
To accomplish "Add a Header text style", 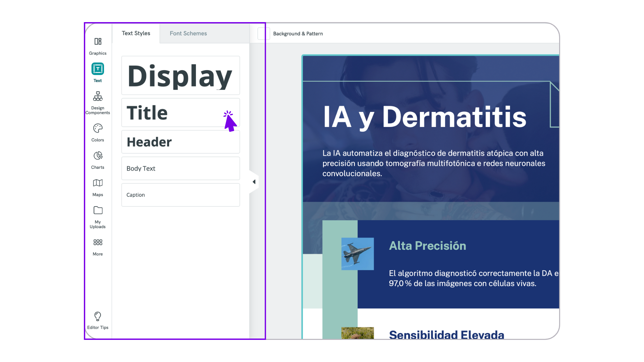I will (x=180, y=142).
